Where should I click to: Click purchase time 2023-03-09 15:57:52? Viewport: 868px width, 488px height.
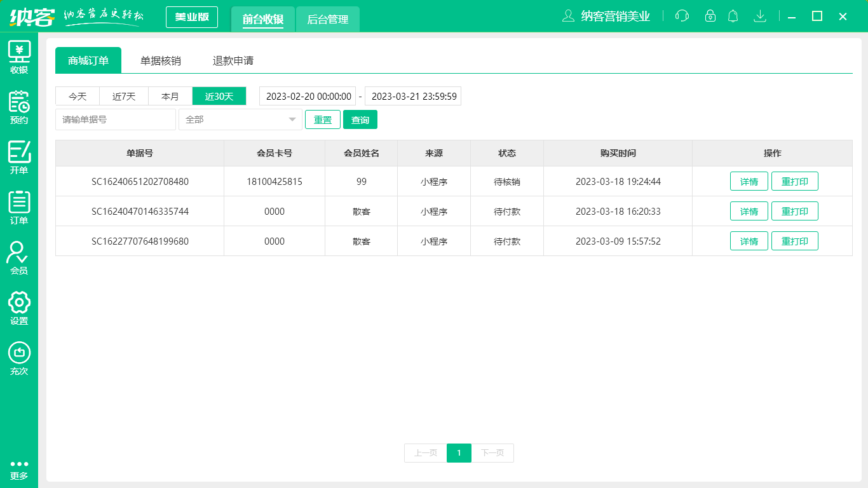pos(618,241)
